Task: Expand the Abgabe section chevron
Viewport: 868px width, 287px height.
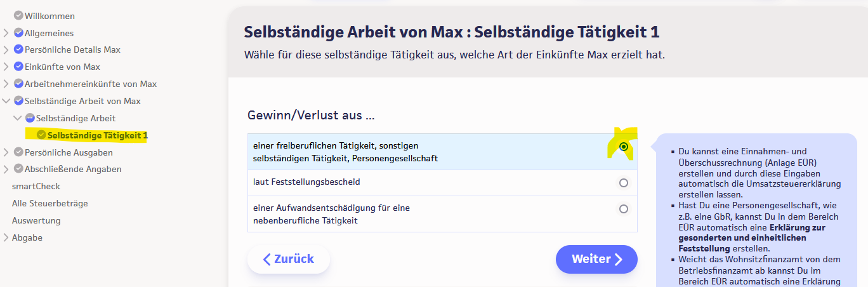Action: tap(6, 237)
